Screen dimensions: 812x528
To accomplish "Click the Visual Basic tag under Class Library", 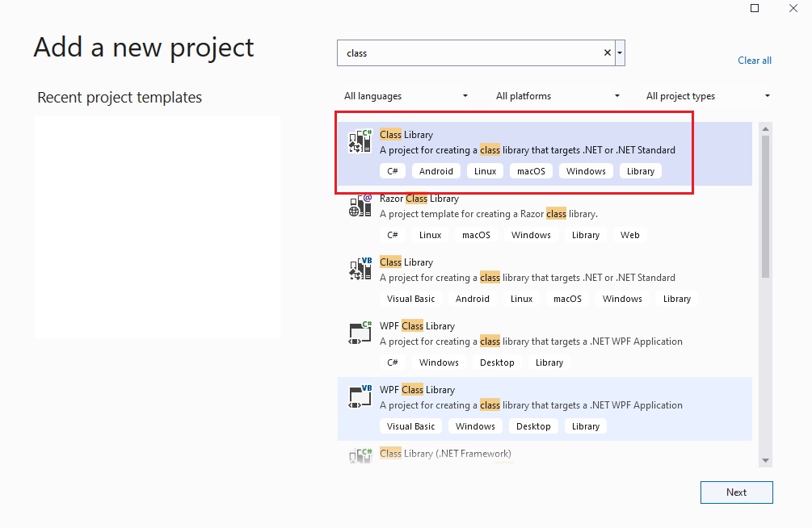I will [410, 299].
